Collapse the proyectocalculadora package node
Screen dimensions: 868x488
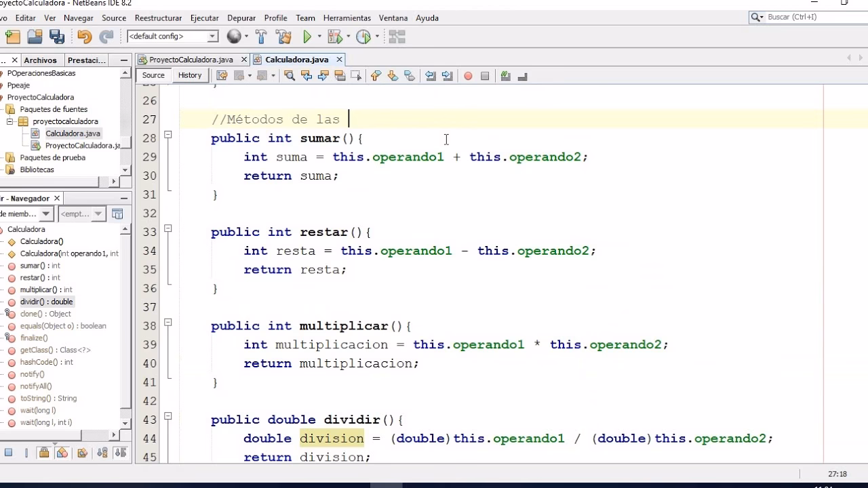point(10,121)
